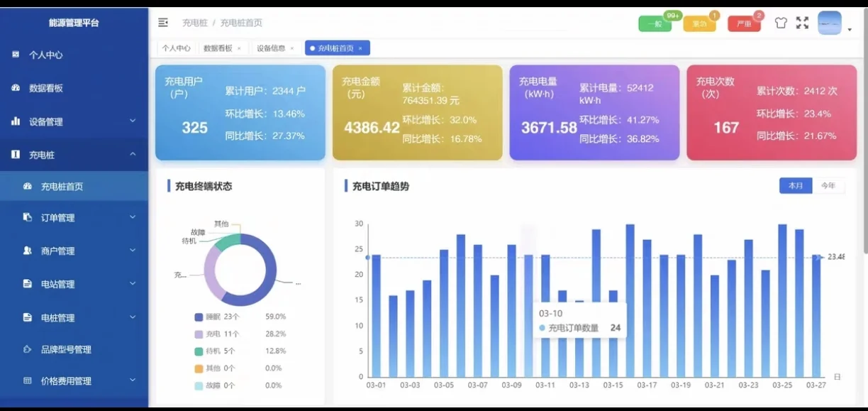The height and width of the screenshot is (411, 868).
Task: Click the blue user avatar thumbnail
Action: point(828,22)
